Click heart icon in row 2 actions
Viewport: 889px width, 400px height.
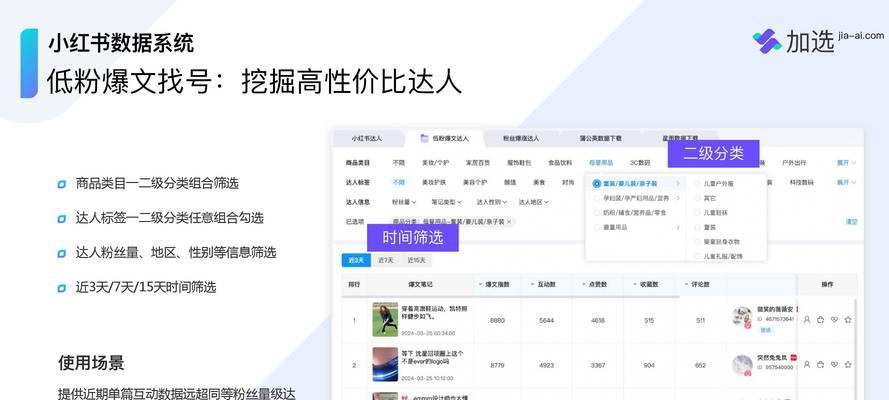[x=834, y=365]
